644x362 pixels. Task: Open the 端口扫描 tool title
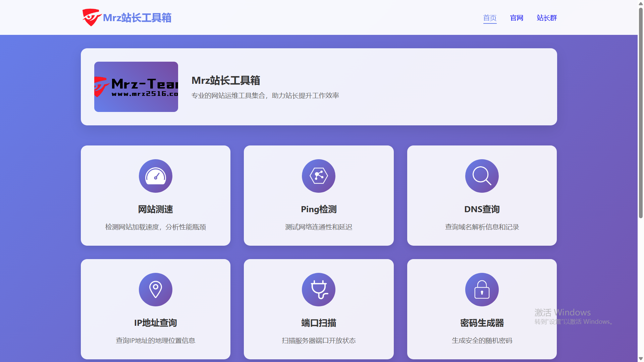[x=319, y=323]
